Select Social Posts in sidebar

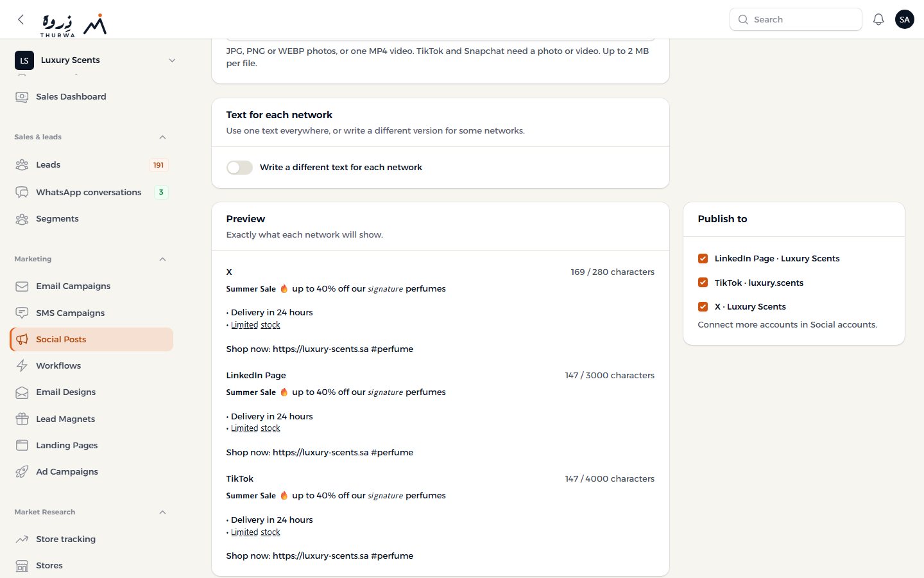(92, 339)
